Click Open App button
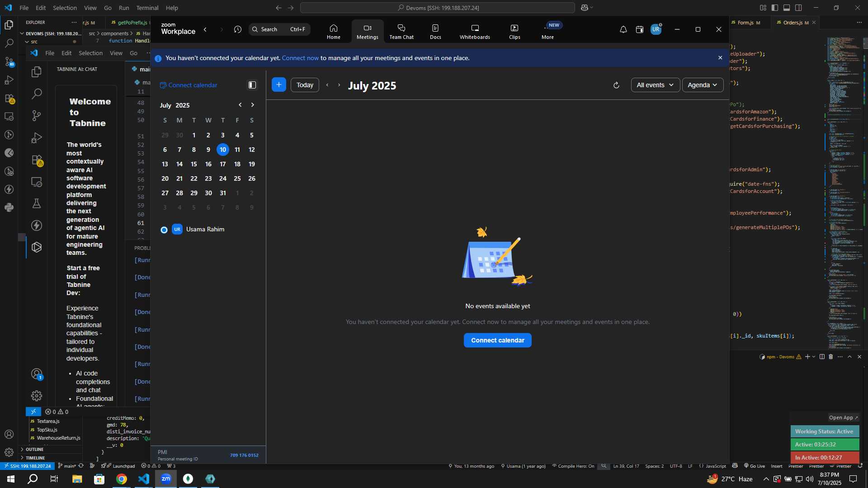Image resolution: width=868 pixels, height=488 pixels. pos(843,418)
